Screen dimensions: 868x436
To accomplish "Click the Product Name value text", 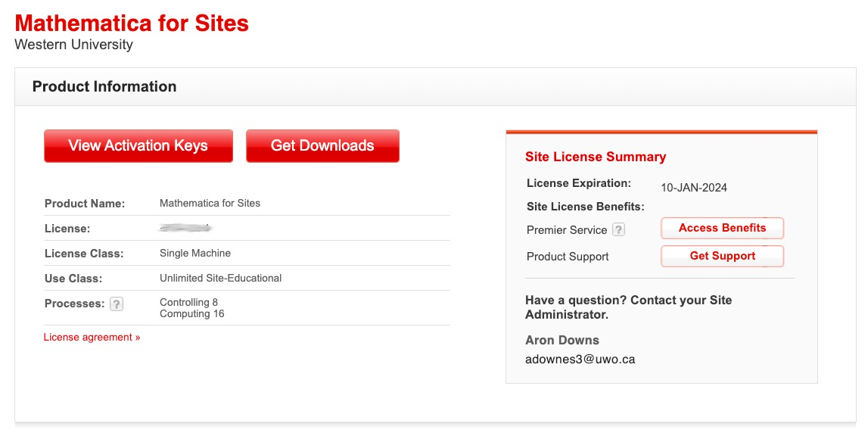I will pyautogui.click(x=210, y=204).
